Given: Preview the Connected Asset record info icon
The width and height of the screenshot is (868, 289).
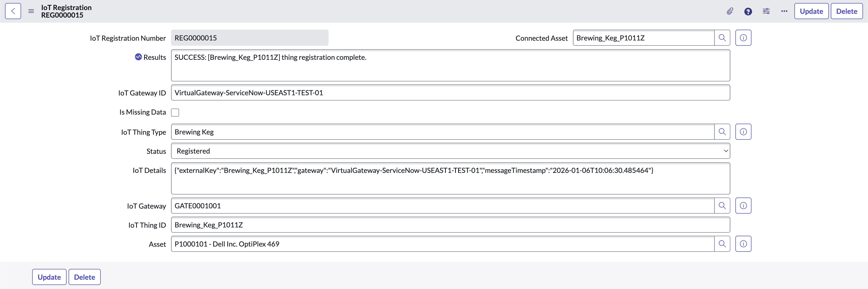Looking at the screenshot, I should (743, 38).
